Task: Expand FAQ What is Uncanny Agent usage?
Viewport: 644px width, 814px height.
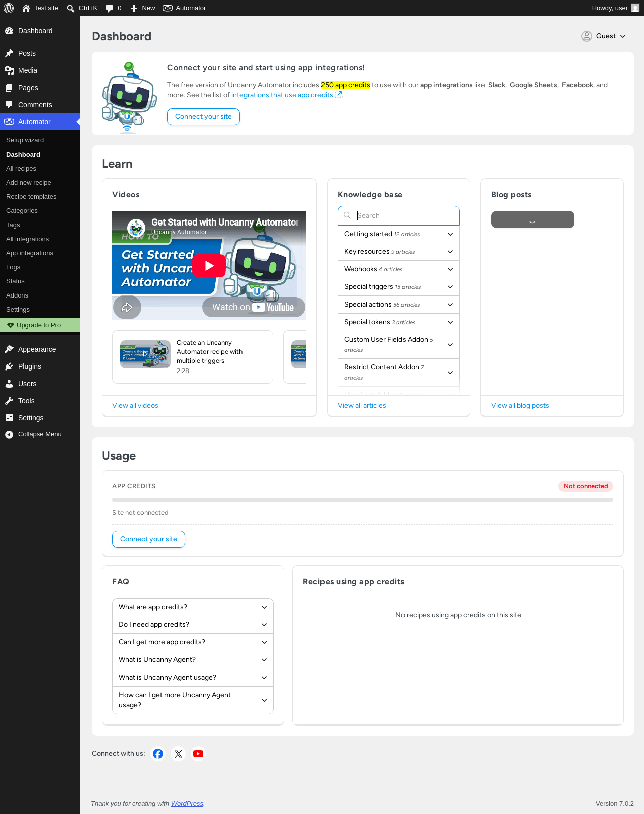Action: click(x=193, y=678)
